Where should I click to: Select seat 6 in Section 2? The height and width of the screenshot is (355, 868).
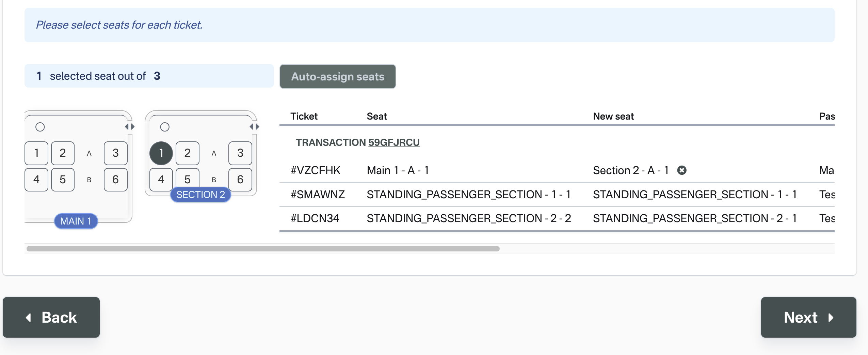tap(240, 179)
